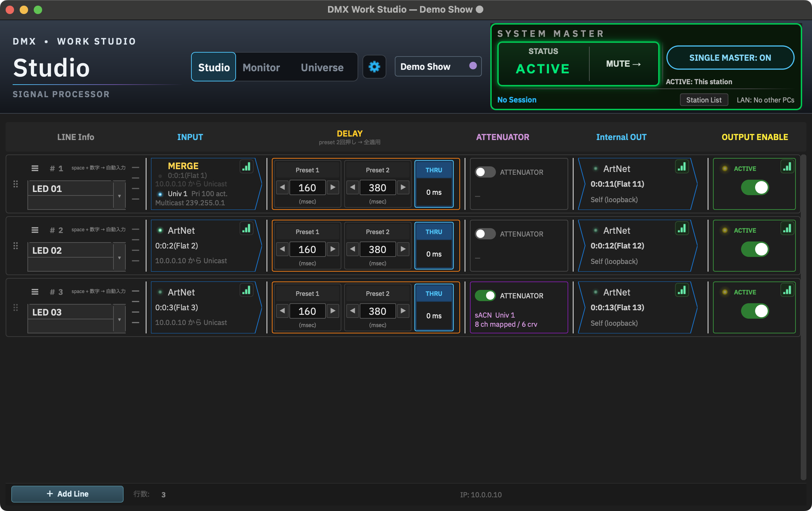
Task: Open hamburger menu for line #3
Action: (35, 292)
